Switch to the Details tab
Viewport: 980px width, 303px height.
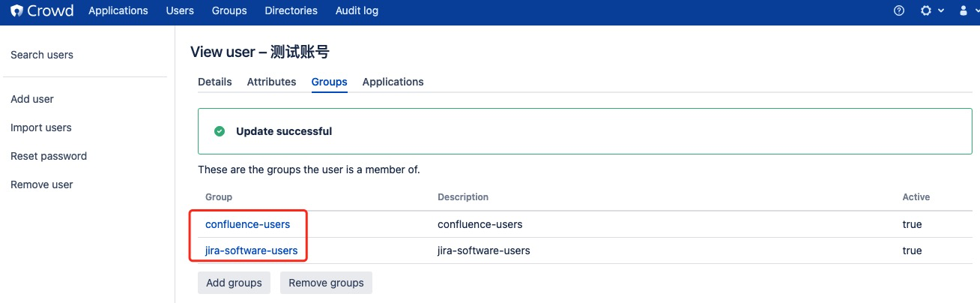tap(215, 82)
